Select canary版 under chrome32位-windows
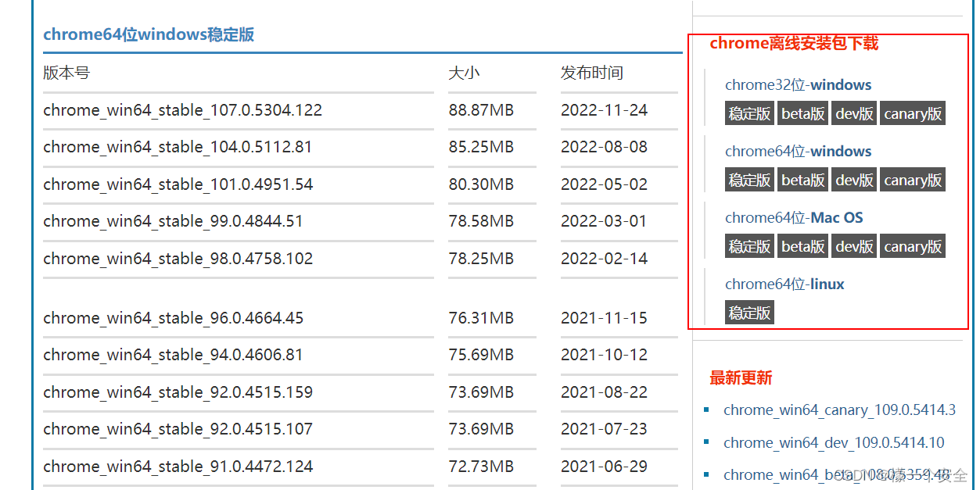The width and height of the screenshot is (980, 490). (x=913, y=113)
